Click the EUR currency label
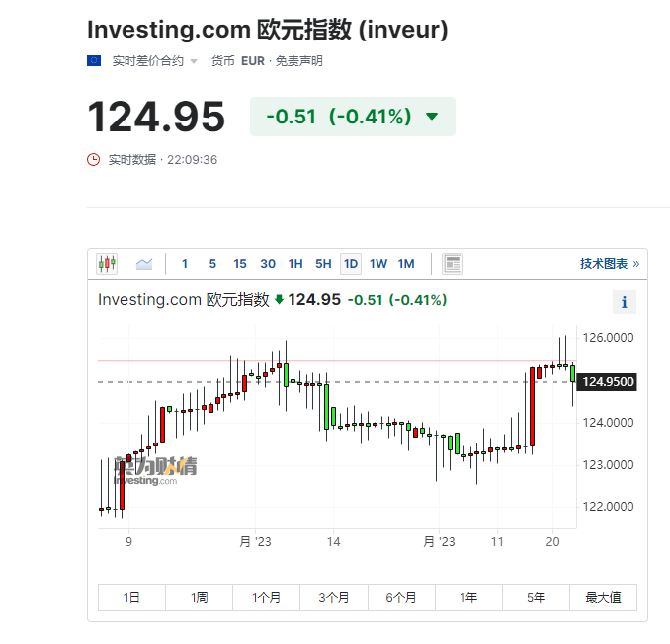Viewport: 670px width, 644px height. click(253, 61)
